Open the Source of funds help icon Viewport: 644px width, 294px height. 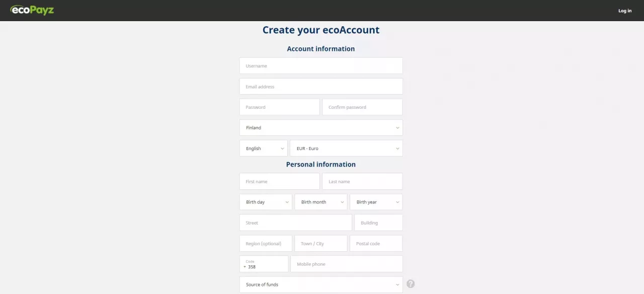pyautogui.click(x=411, y=284)
